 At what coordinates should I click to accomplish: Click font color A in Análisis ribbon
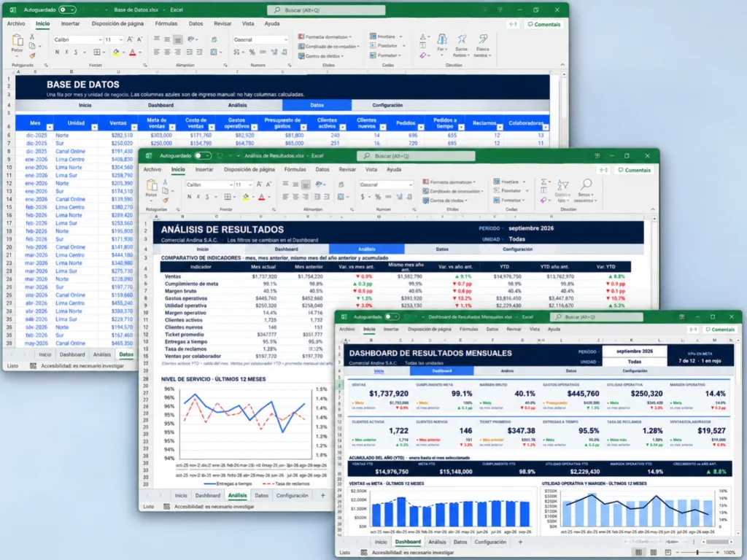pyautogui.click(x=262, y=197)
